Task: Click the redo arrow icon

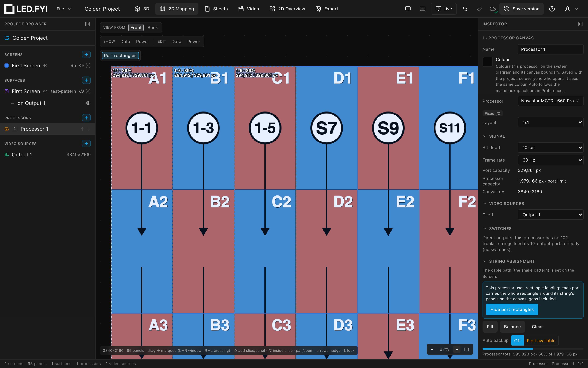Action: pos(479,9)
